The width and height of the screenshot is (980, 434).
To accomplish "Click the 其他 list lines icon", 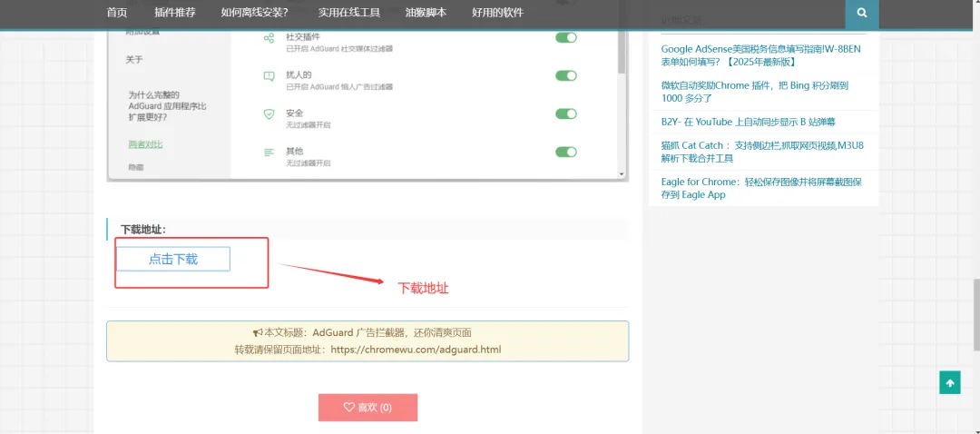I will pos(269,152).
